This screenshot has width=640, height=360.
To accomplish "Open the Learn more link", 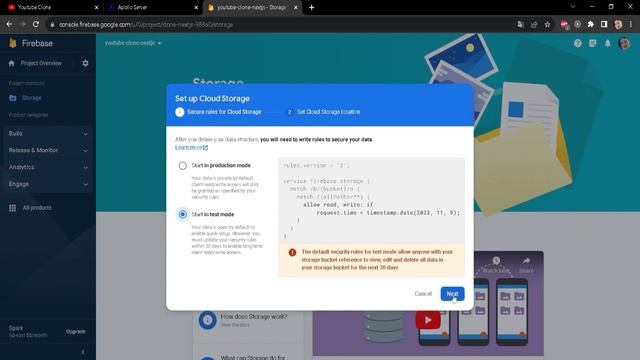I will click(191, 147).
